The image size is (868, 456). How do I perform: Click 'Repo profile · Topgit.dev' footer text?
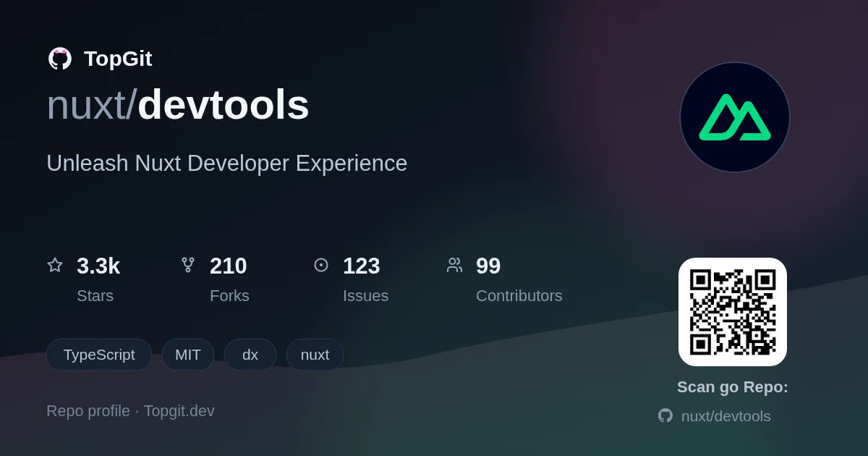point(130,411)
